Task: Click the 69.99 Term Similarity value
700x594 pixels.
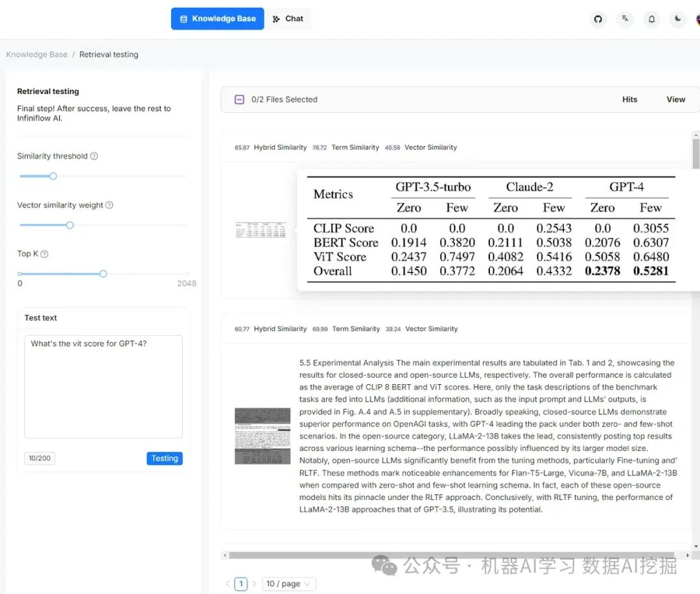Action: coord(320,329)
